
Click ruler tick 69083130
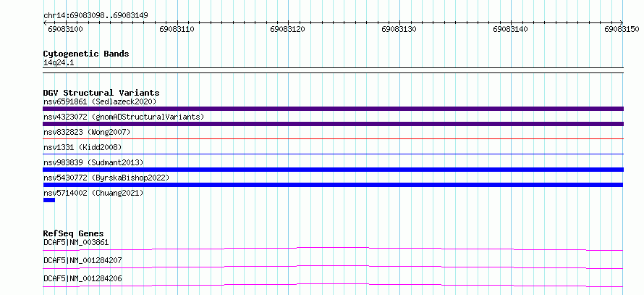click(399, 29)
